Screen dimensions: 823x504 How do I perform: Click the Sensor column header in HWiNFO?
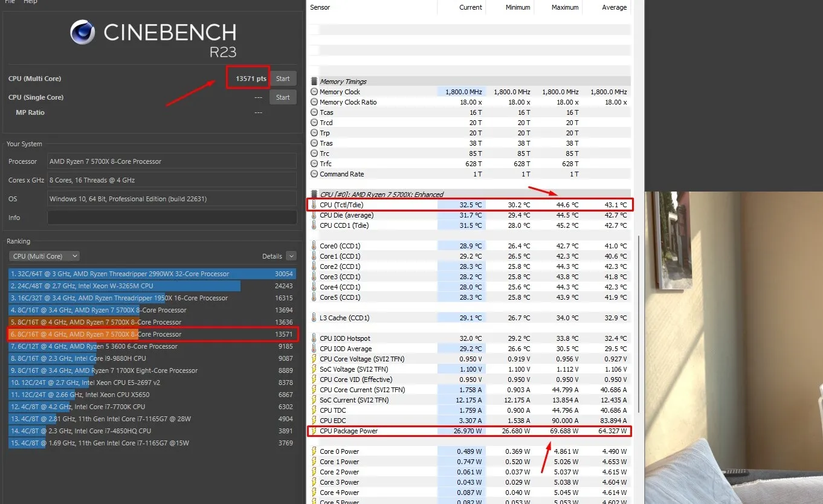click(320, 7)
